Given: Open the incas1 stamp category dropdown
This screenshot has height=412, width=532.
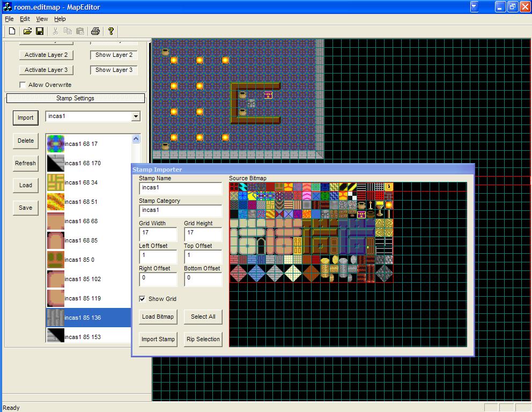Looking at the screenshot, I should click(136, 116).
